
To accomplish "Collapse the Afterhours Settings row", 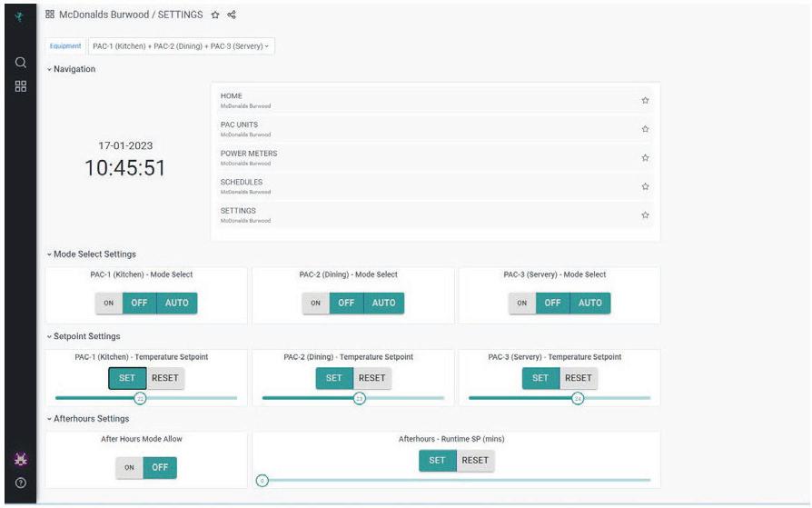I will point(88,419).
